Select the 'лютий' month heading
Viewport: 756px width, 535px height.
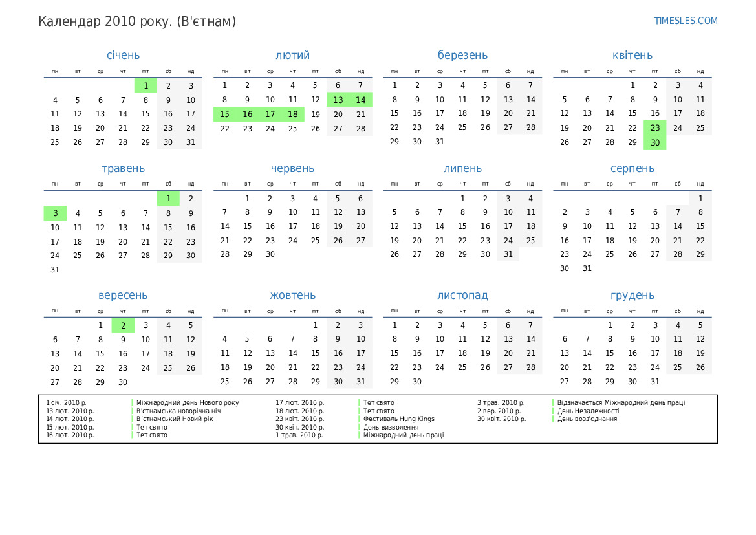pyautogui.click(x=293, y=56)
